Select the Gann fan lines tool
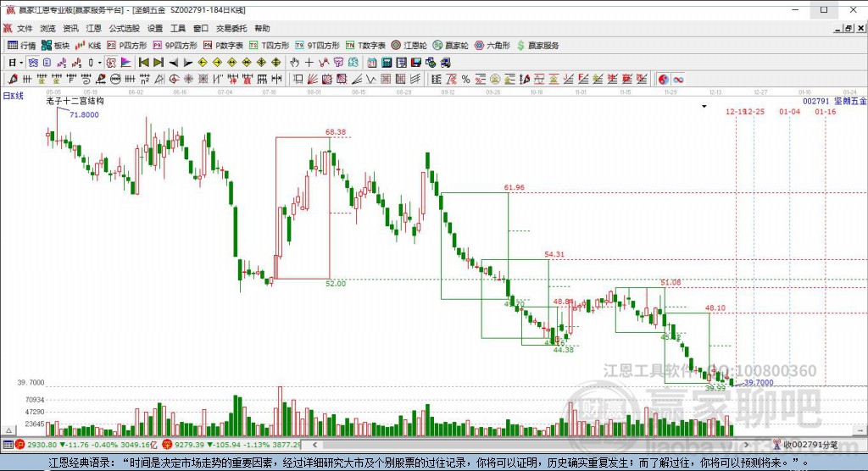Viewport: 868px width, 471px height. tap(312, 79)
